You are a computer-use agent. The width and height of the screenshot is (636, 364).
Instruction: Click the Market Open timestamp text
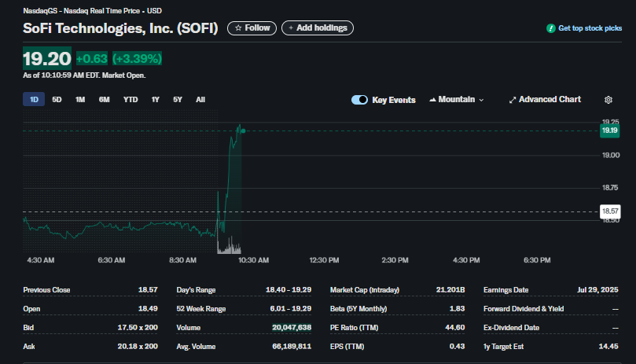[84, 75]
